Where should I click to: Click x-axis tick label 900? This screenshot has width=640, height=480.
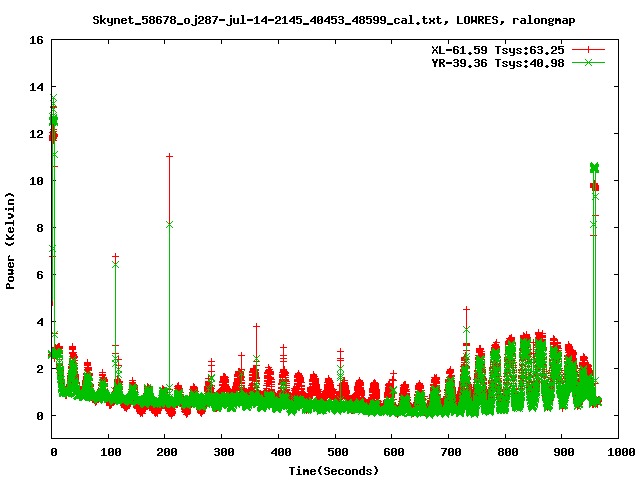coord(564,452)
